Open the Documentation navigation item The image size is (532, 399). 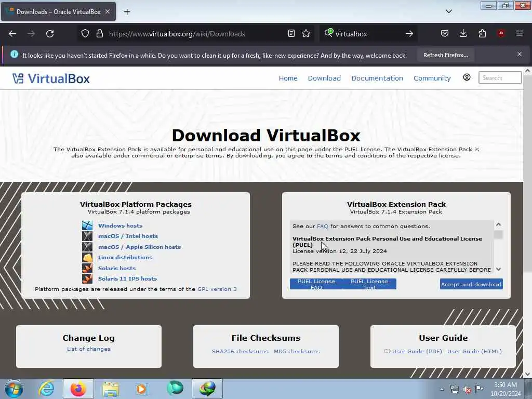point(377,78)
